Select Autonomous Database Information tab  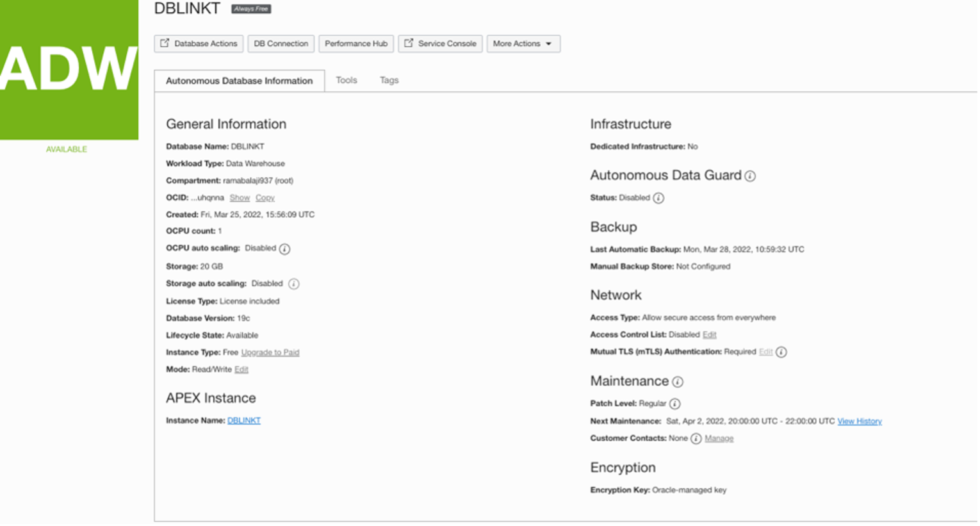(239, 81)
